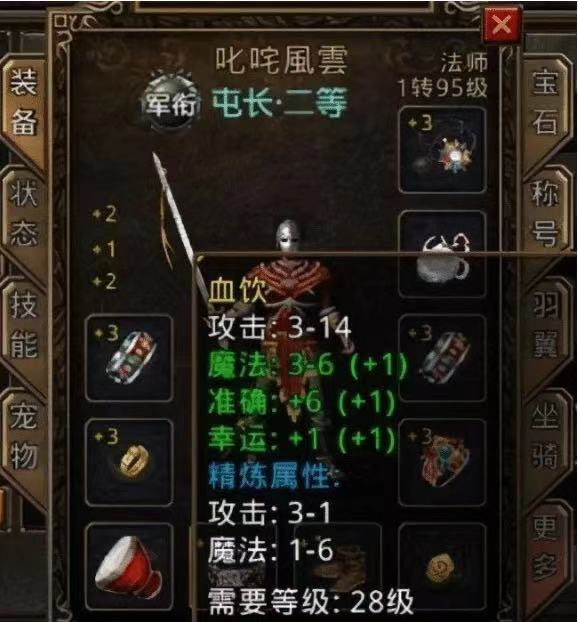The width and height of the screenshot is (578, 622).
Task: Select the golden rose item slot
Action: point(442,566)
